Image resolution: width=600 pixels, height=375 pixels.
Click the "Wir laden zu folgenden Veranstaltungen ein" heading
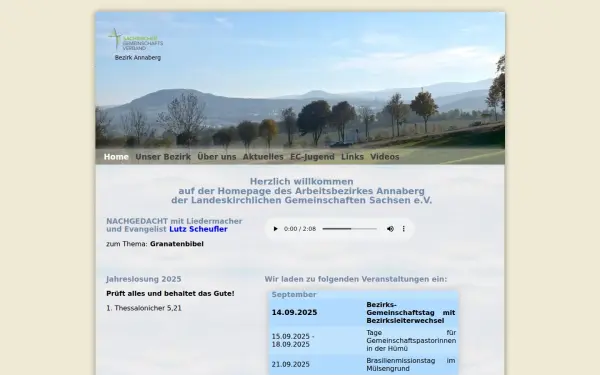(x=355, y=279)
